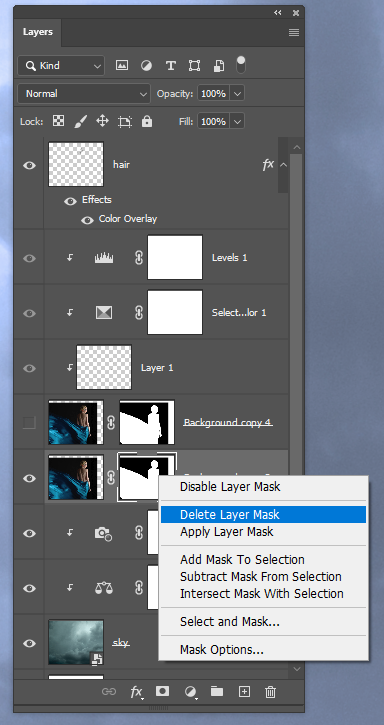
Task: Filter layers by smart objects icon
Action: coord(218,66)
